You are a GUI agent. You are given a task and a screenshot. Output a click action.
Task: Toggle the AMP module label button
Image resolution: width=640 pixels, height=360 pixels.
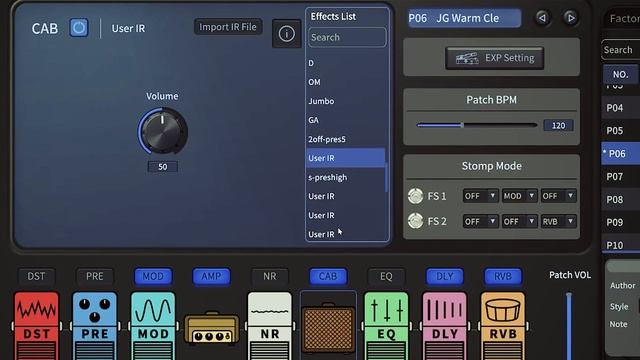coord(211,276)
